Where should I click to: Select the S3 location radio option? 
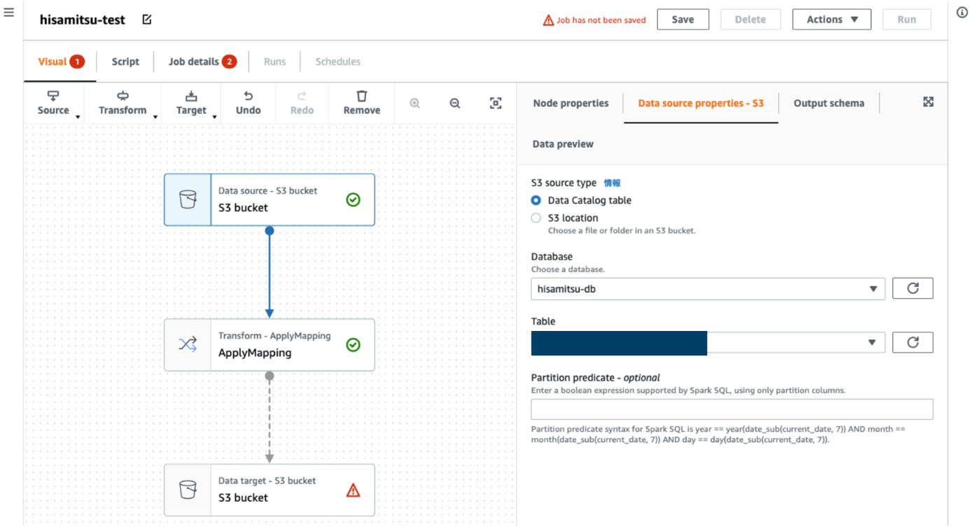(536, 218)
